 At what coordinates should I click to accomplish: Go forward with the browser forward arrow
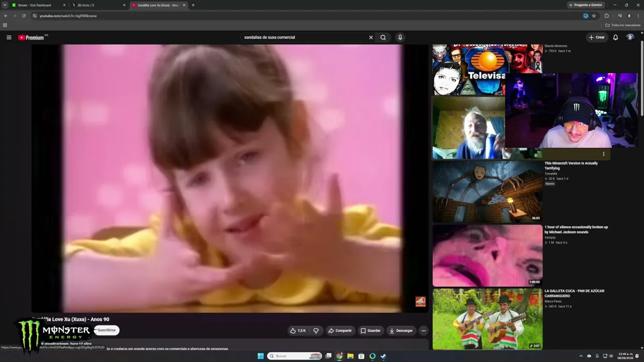click(15, 16)
